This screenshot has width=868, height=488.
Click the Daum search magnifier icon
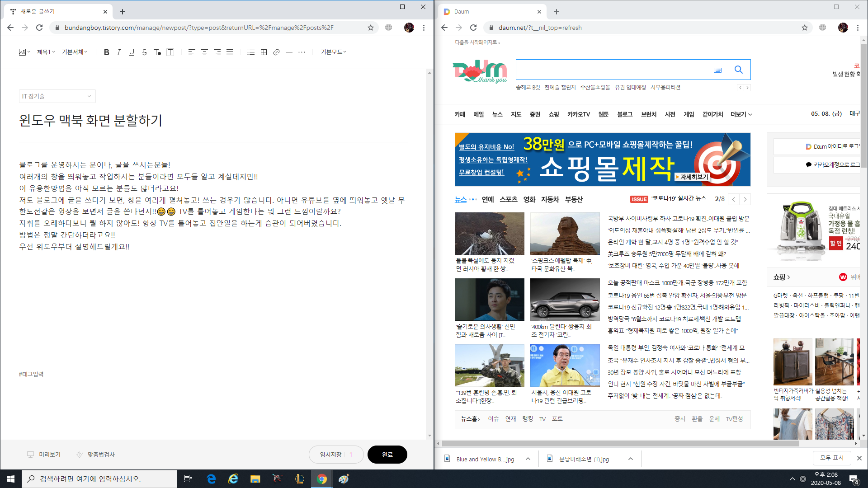[x=738, y=70]
